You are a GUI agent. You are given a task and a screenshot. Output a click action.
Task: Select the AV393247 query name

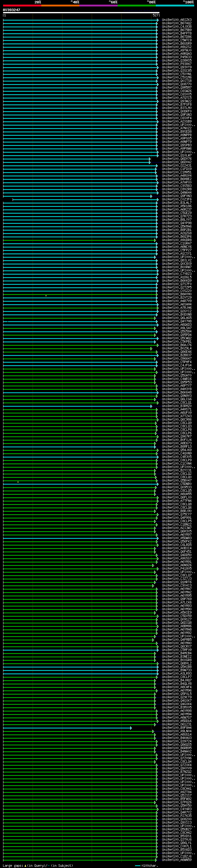pyautogui.click(x=11, y=10)
